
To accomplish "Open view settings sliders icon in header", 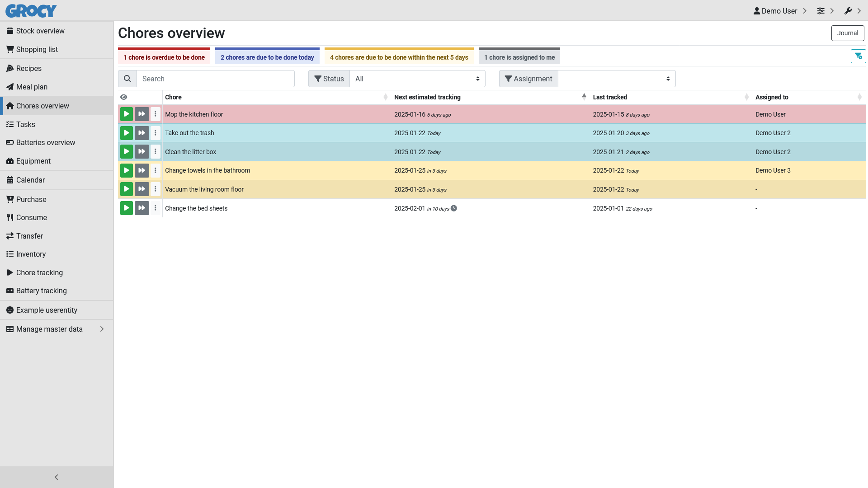I will [821, 11].
